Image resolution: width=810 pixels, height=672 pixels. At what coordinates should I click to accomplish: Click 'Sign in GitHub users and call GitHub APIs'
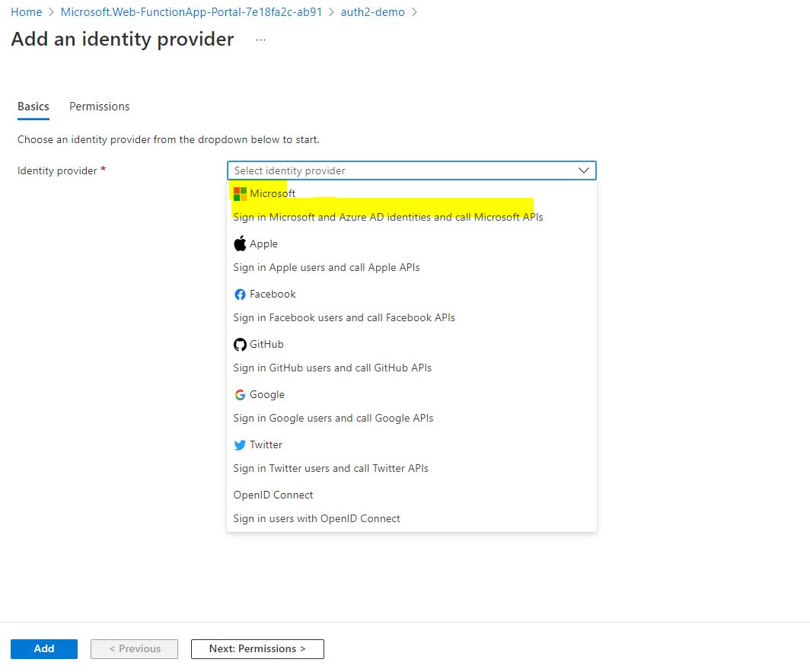[x=332, y=368]
